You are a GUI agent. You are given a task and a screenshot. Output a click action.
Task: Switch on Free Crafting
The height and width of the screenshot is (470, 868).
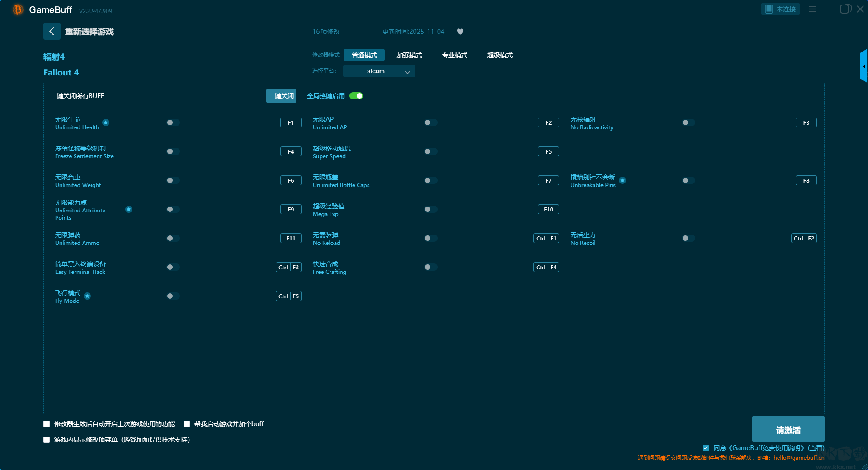[x=431, y=267]
